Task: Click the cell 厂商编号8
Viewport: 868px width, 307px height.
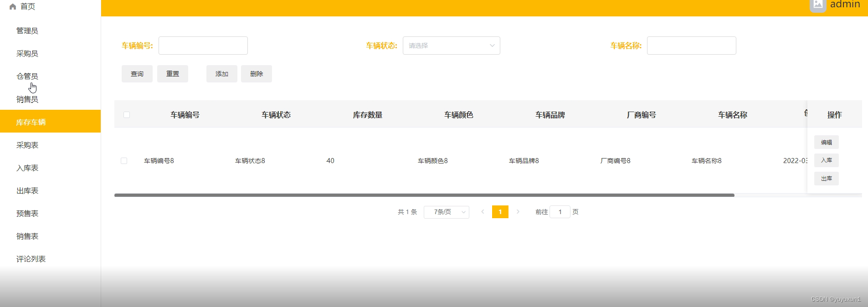Action: coord(616,161)
